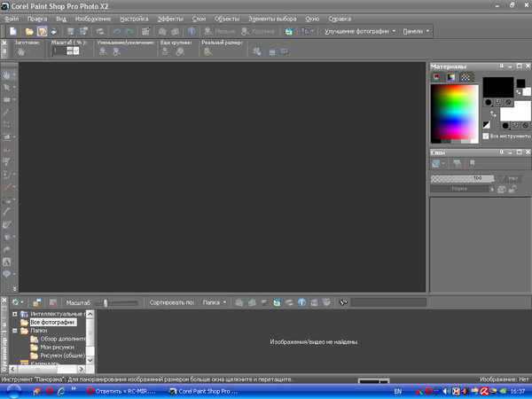
Task: Toggle the layer lock transparency icon
Action: (x=512, y=189)
